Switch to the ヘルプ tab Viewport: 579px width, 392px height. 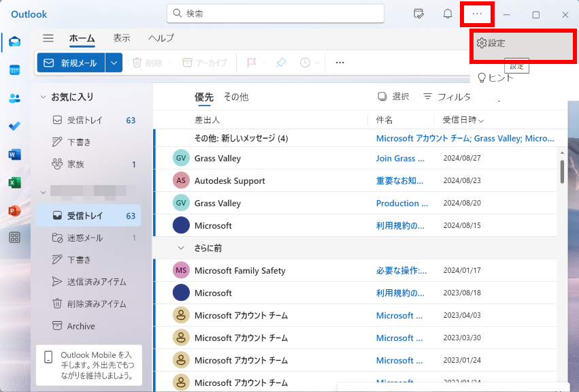(161, 38)
